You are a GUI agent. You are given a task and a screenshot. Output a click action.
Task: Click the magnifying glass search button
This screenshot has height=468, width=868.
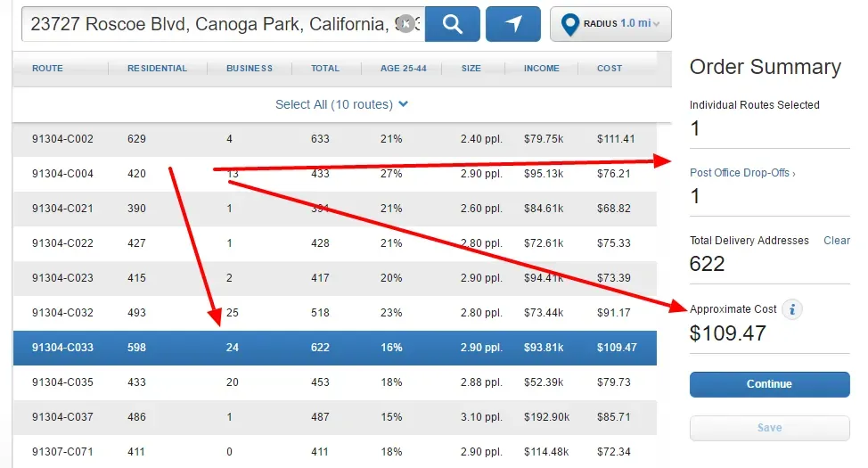(x=452, y=24)
